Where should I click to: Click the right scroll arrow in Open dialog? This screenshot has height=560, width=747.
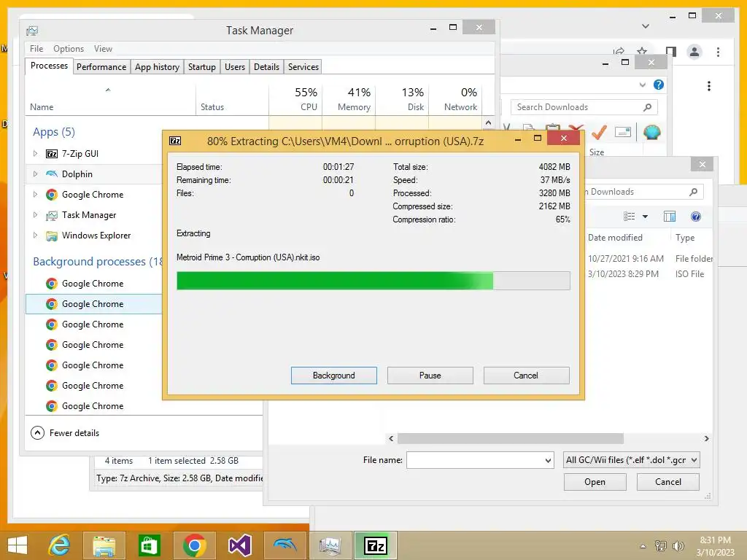706,438
